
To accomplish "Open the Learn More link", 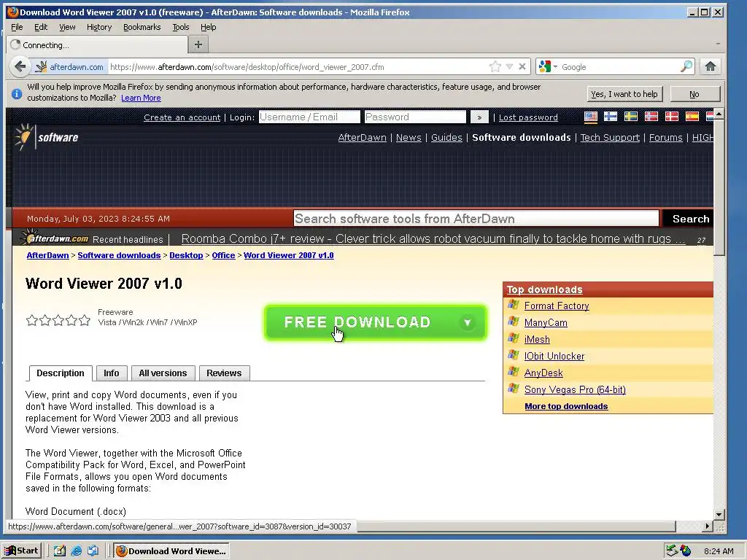I will tap(141, 98).
